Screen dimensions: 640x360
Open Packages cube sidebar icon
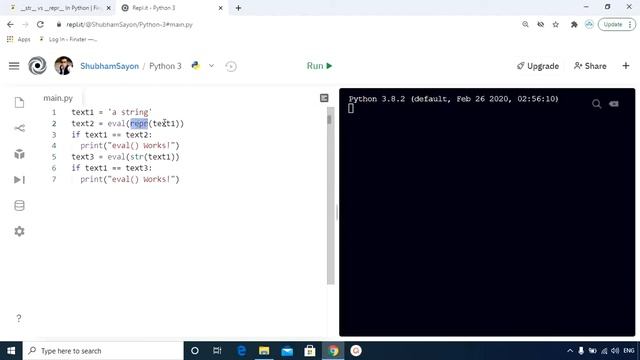19,154
